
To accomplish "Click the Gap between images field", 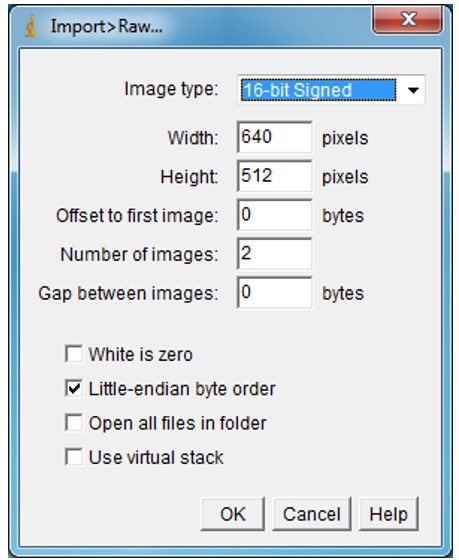I will tap(274, 293).
